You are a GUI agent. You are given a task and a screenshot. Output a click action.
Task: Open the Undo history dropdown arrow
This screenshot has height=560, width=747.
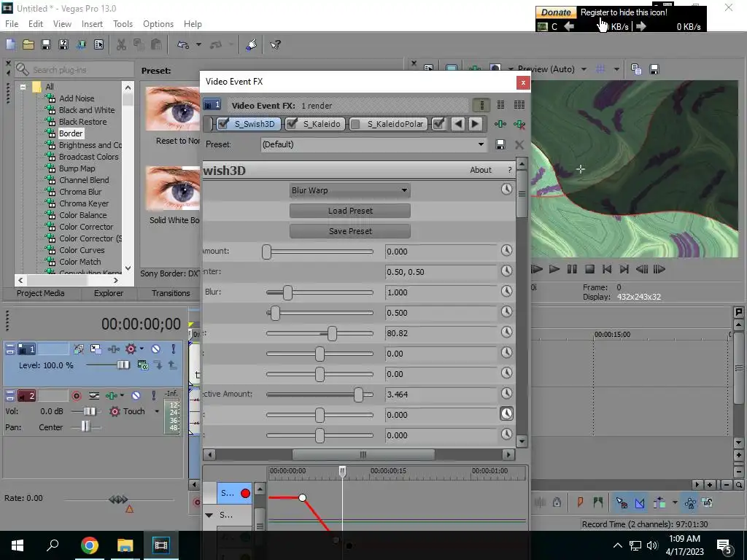198,44
